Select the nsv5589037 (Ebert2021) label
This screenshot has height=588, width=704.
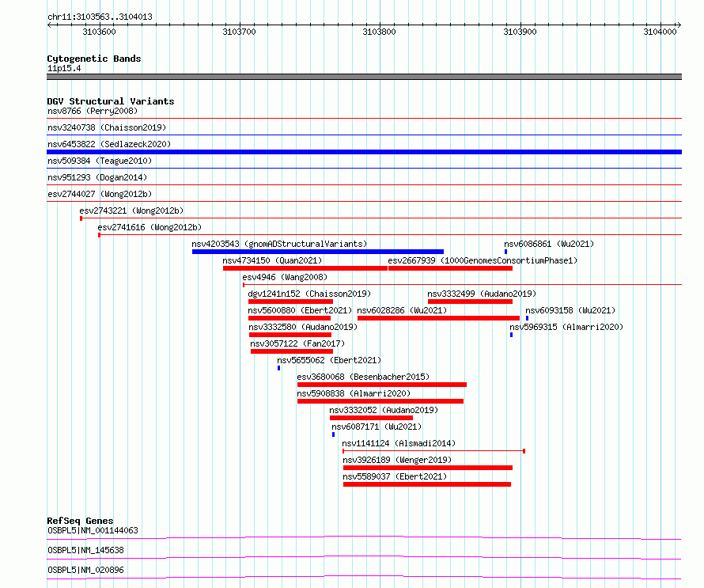395,476
